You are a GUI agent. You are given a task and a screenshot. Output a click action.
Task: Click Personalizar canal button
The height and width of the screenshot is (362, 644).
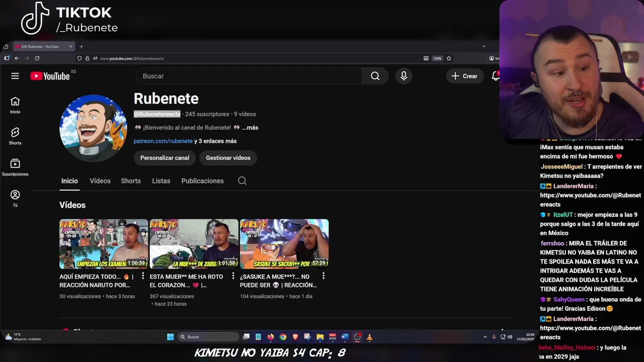[x=165, y=158]
